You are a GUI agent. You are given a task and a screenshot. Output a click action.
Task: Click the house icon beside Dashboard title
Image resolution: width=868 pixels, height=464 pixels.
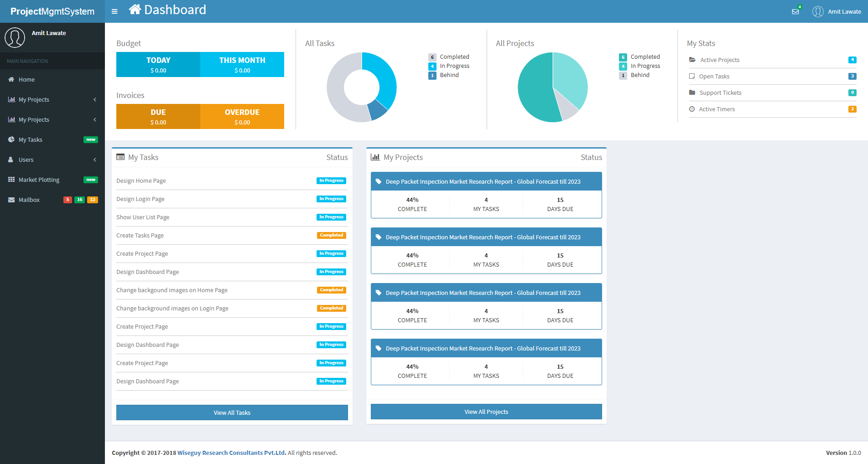pyautogui.click(x=135, y=9)
